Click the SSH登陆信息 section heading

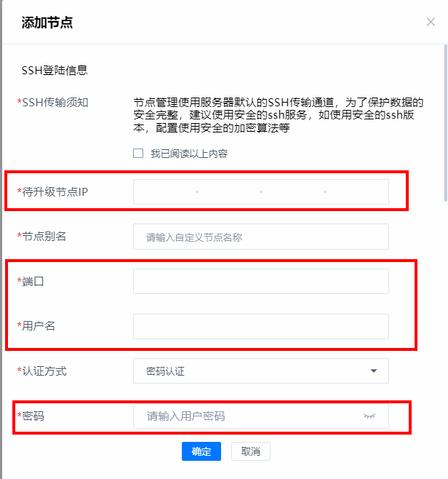[55, 71]
